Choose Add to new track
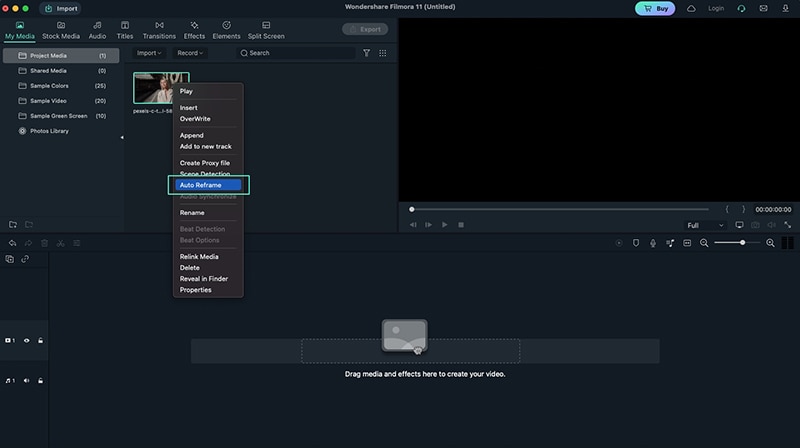The width and height of the screenshot is (800, 448). 208,146
